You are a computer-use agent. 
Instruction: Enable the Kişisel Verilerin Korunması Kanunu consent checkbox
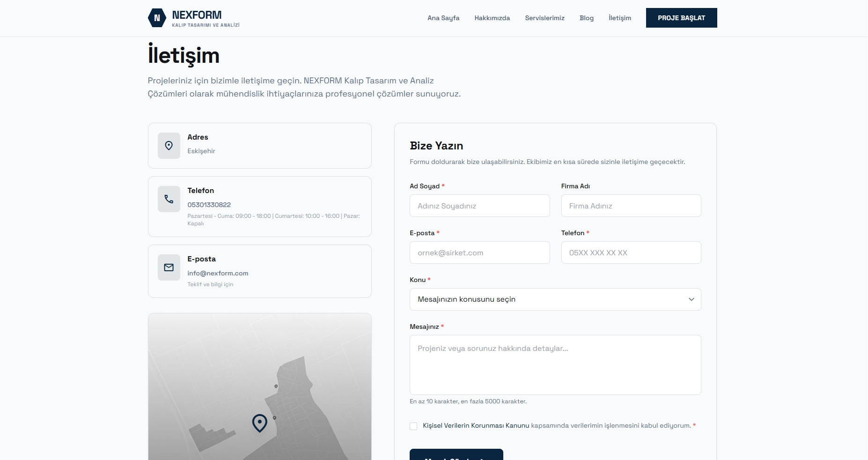click(413, 426)
